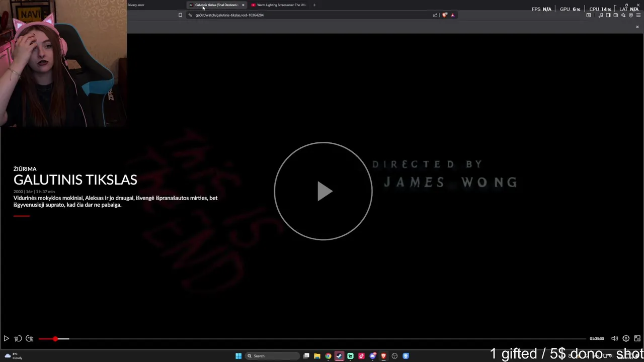This screenshot has width=644, height=362.
Task: Click the large circular play button
Action: [x=323, y=191]
